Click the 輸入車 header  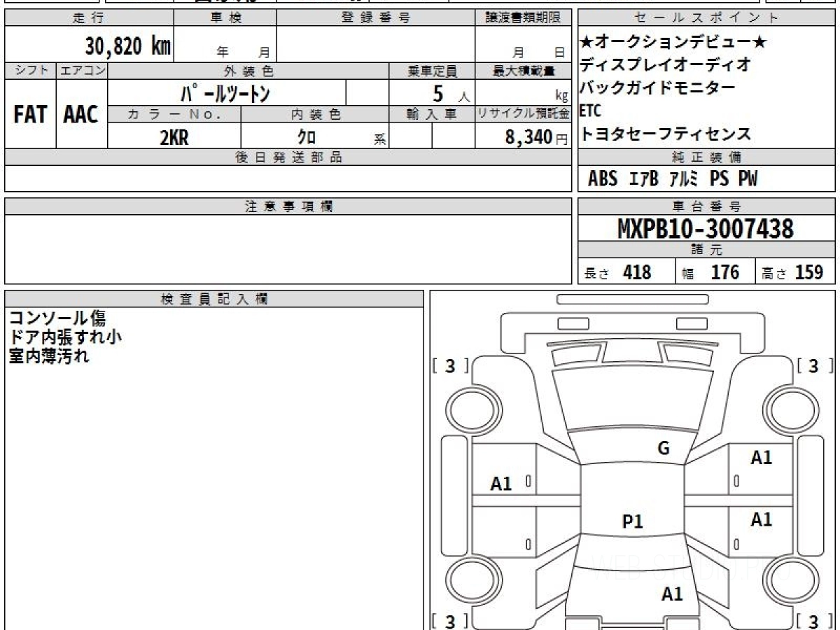[432, 114]
